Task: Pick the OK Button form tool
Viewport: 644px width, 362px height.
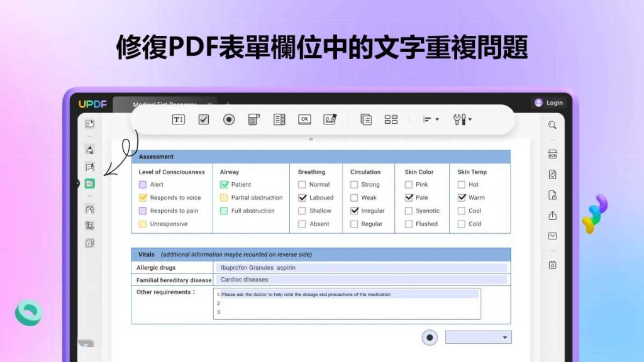Action: (x=304, y=119)
